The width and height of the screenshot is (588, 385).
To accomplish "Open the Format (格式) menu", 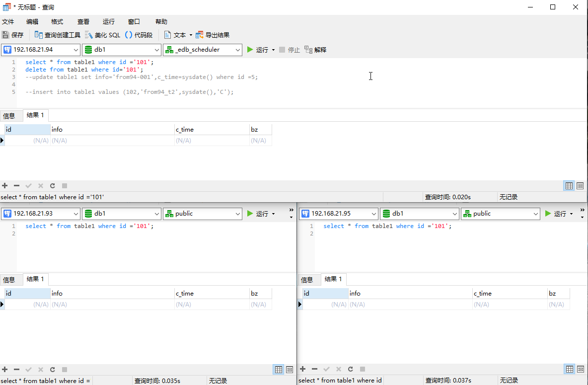I will pyautogui.click(x=57, y=22).
